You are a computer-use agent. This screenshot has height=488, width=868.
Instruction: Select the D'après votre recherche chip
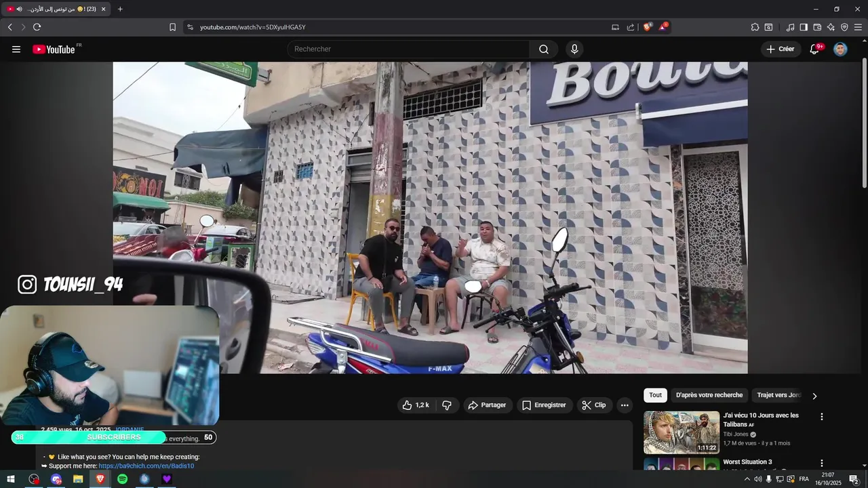(x=709, y=395)
